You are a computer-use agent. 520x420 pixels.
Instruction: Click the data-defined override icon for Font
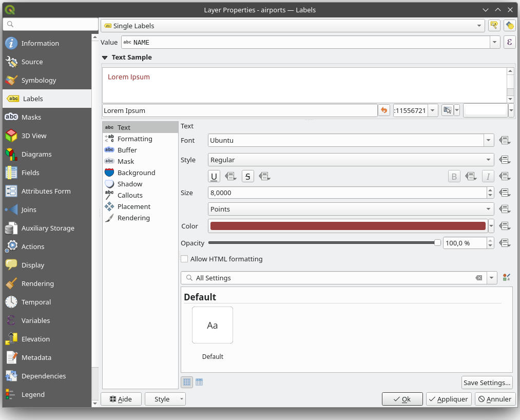(504, 140)
